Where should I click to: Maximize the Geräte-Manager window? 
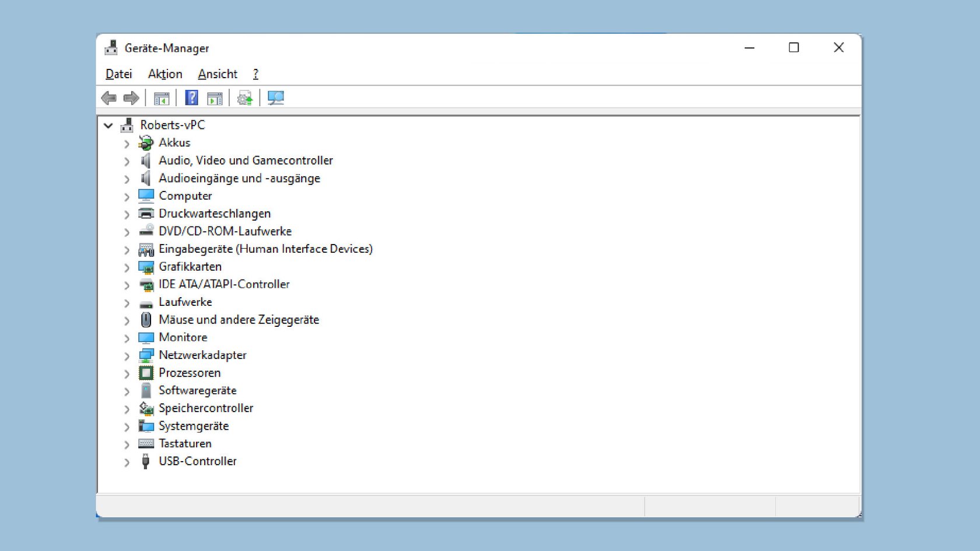pos(794,48)
